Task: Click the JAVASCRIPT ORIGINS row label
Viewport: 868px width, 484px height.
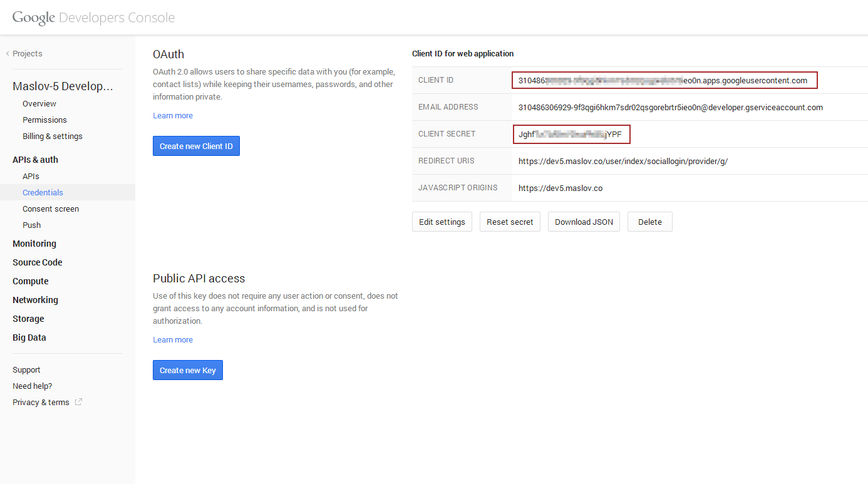Action: click(x=458, y=188)
